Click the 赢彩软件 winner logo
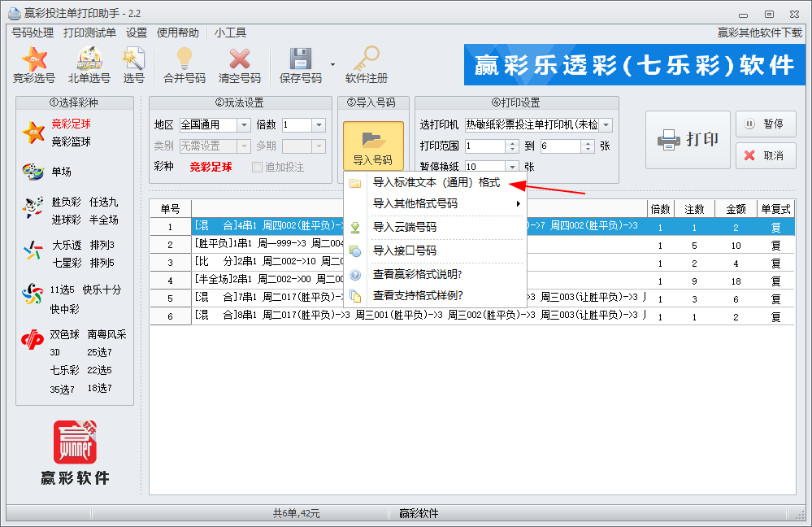812x527 pixels. (75, 442)
